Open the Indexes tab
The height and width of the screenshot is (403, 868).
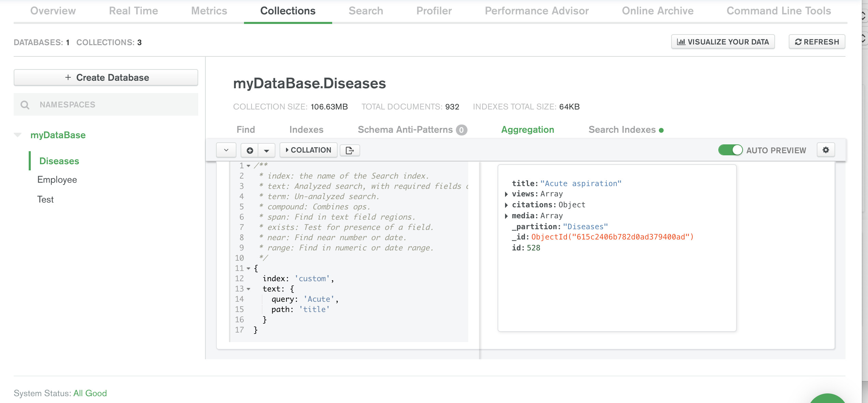pyautogui.click(x=306, y=130)
